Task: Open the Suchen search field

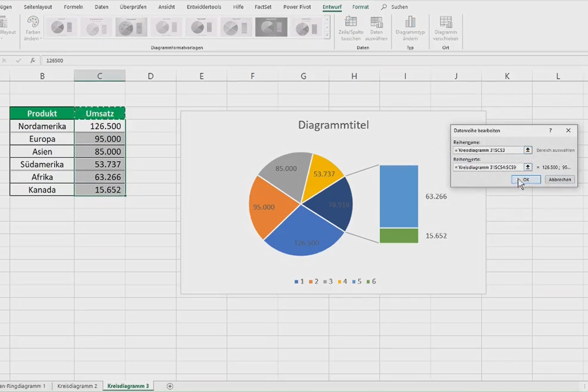Action: click(x=397, y=7)
